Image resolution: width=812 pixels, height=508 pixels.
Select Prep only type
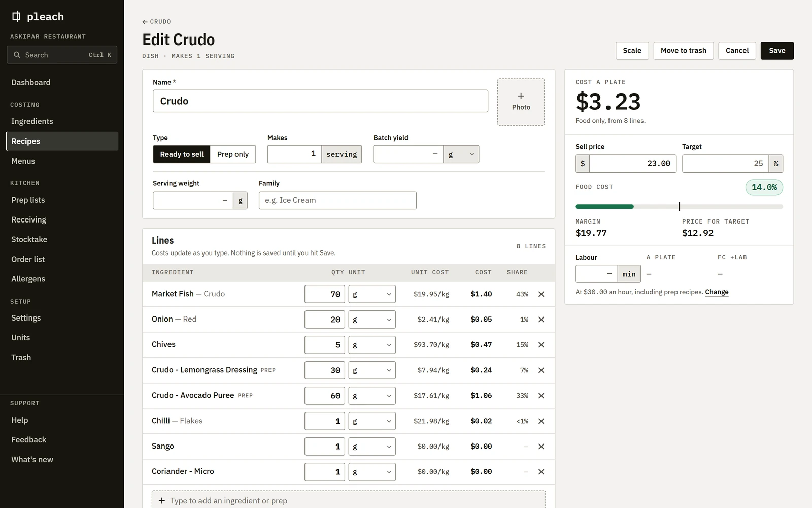(x=233, y=154)
